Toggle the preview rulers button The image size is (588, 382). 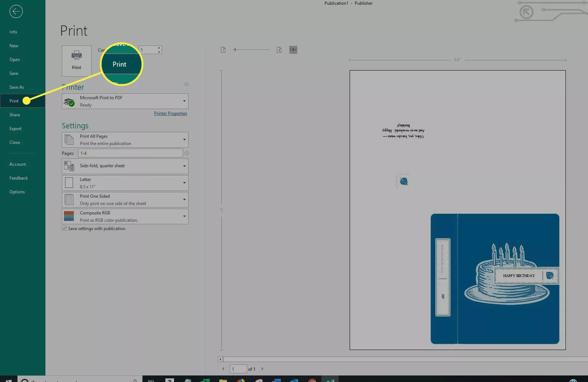click(293, 50)
